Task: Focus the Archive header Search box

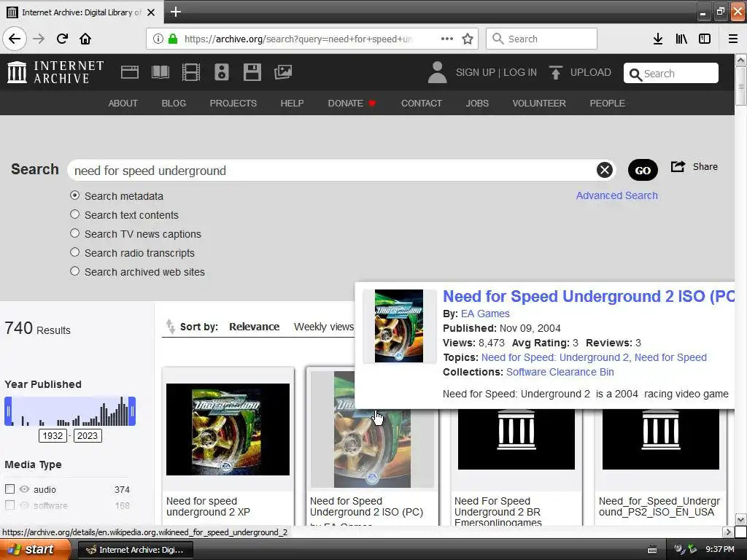Action: [x=671, y=74]
